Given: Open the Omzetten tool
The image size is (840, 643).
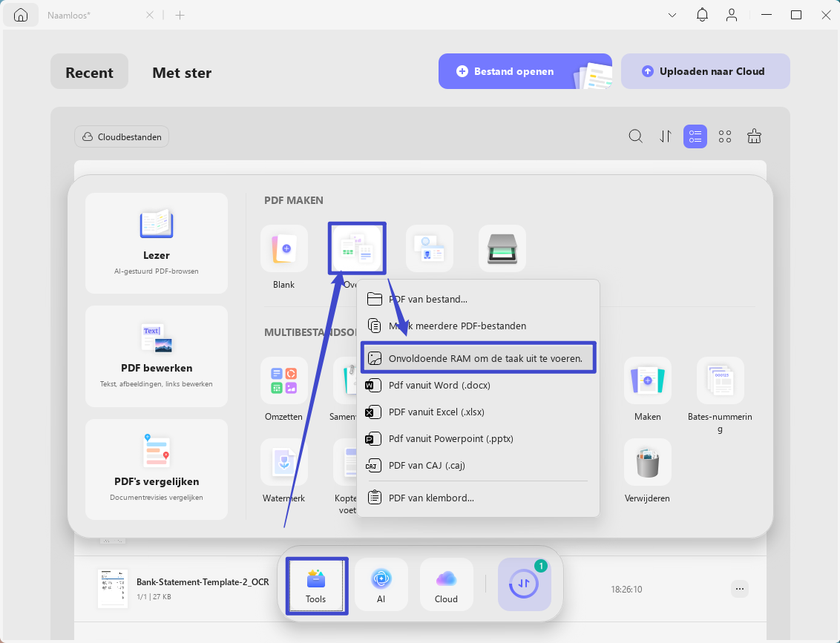Looking at the screenshot, I should (x=284, y=380).
